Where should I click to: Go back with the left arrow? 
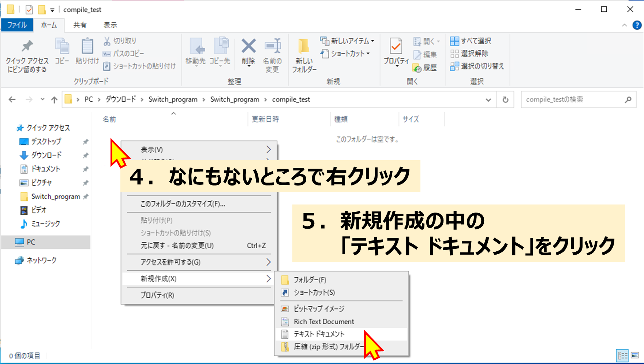pyautogui.click(x=12, y=100)
